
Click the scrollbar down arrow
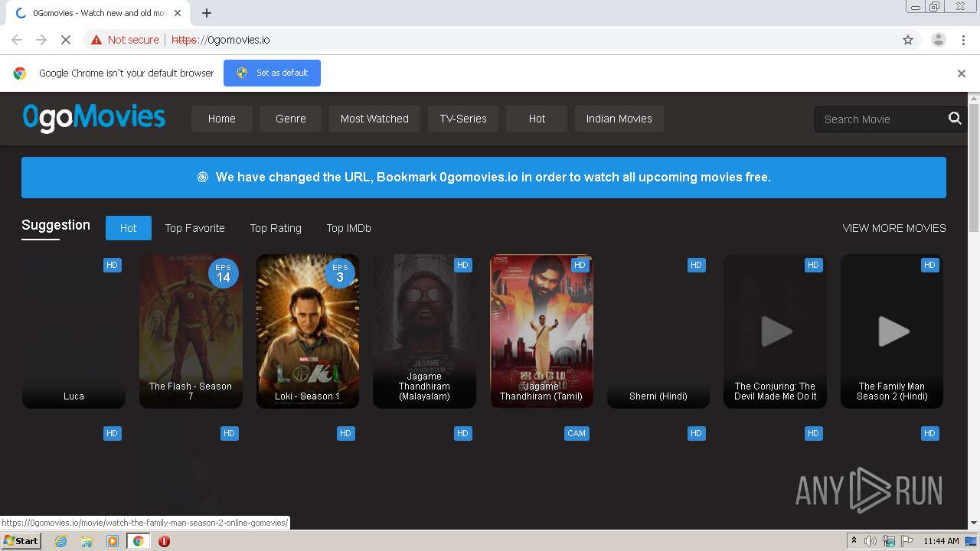point(974,523)
